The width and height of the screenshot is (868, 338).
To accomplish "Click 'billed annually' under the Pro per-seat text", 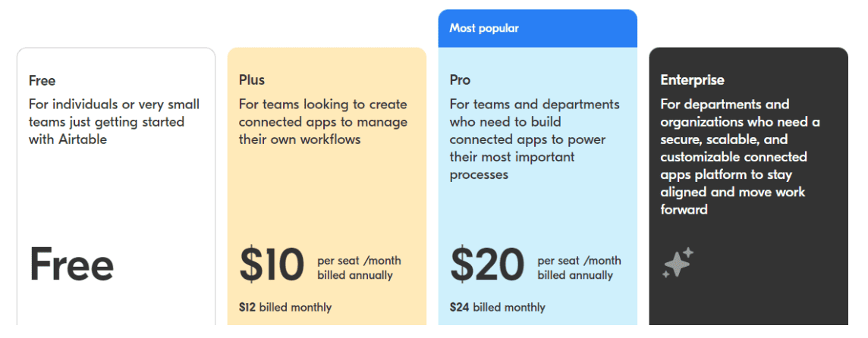I will [575, 276].
